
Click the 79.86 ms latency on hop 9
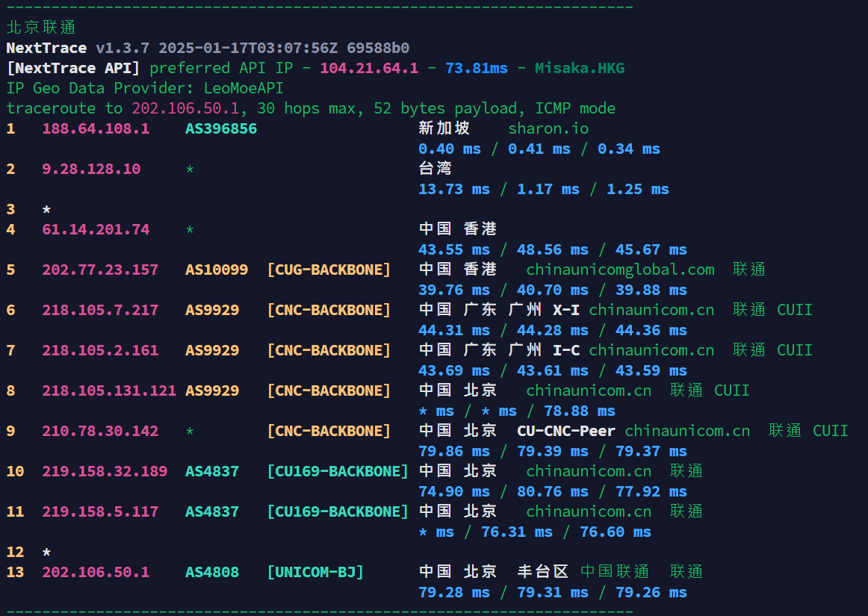[x=454, y=452]
